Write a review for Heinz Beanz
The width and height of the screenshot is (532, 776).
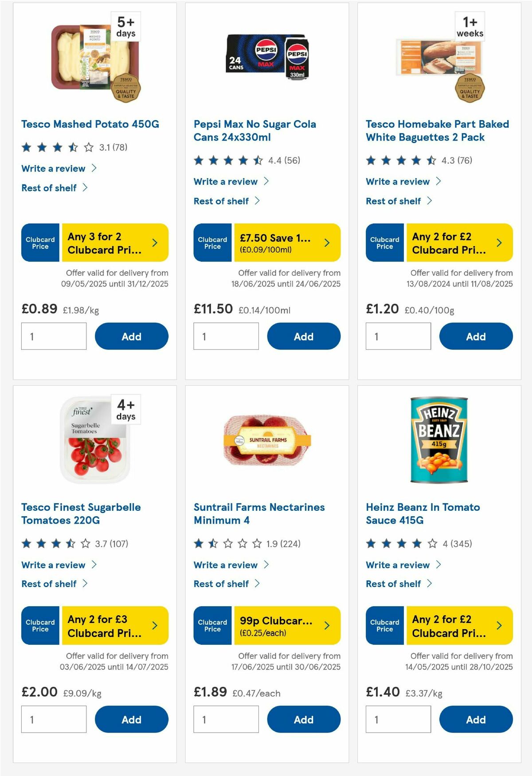[397, 565]
